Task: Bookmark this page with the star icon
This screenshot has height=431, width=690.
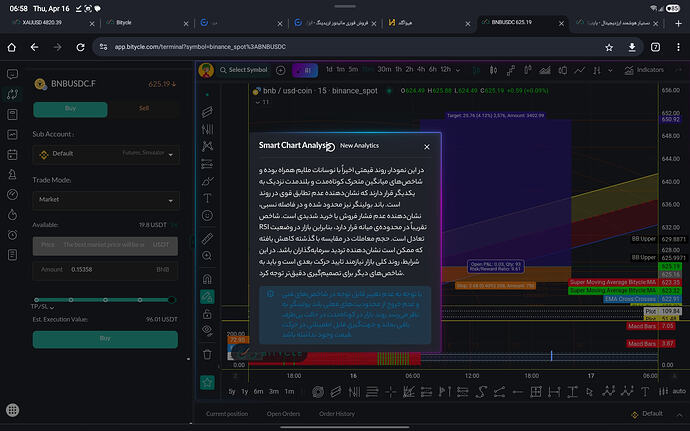Action: (x=609, y=47)
